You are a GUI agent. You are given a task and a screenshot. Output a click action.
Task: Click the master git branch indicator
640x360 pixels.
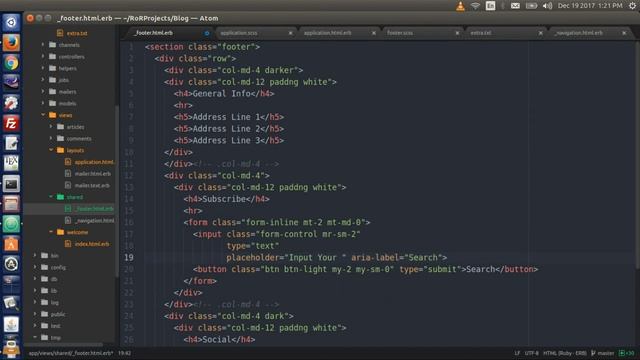click(602, 353)
